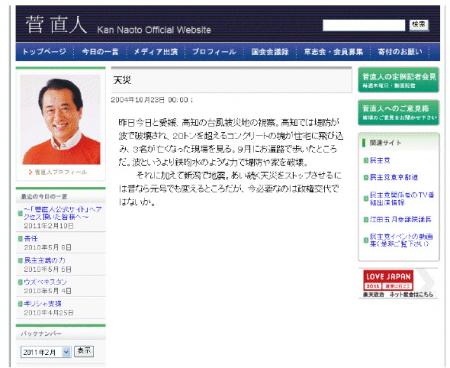Open the トップページ nav item

(44, 52)
